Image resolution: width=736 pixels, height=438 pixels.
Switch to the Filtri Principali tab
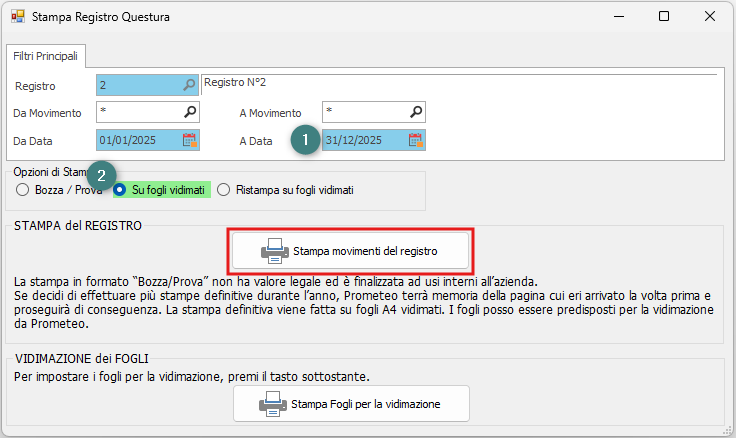pos(46,56)
